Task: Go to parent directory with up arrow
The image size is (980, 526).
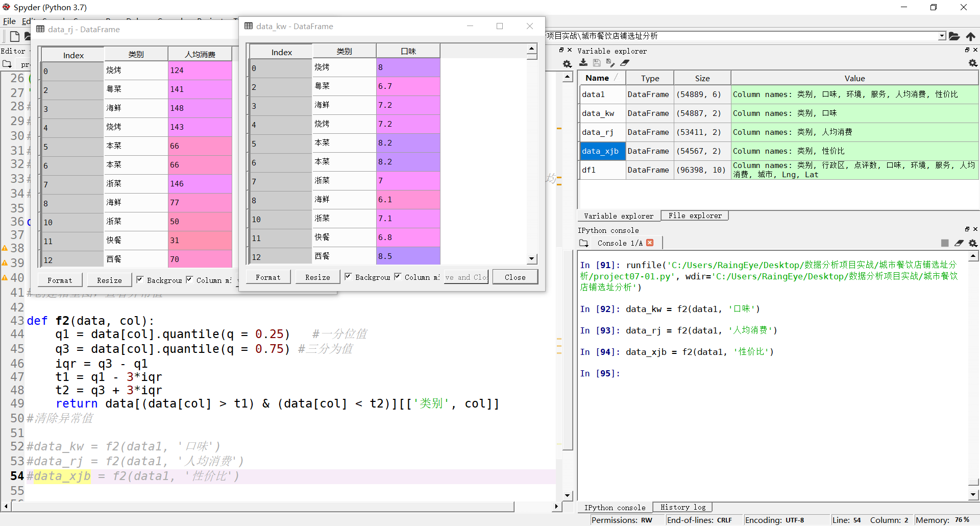Action: pyautogui.click(x=970, y=36)
